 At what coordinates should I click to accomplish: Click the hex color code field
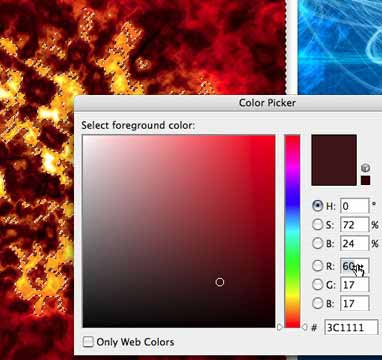[x=352, y=327]
